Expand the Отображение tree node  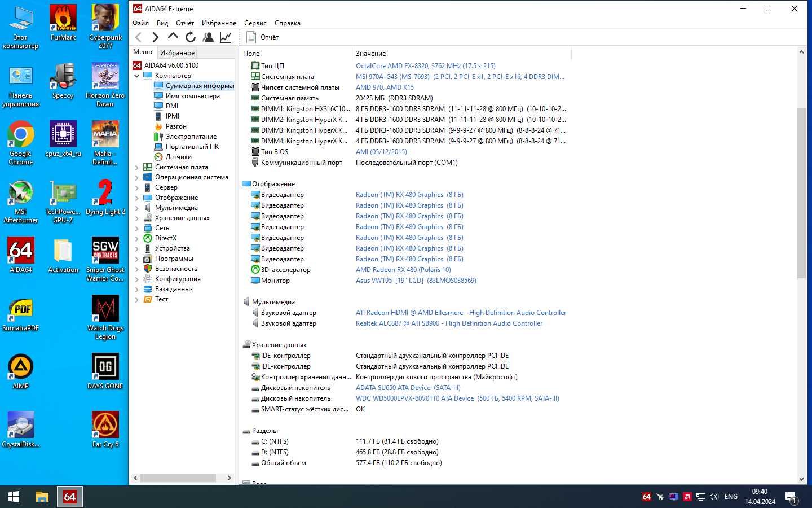pyautogui.click(x=136, y=198)
